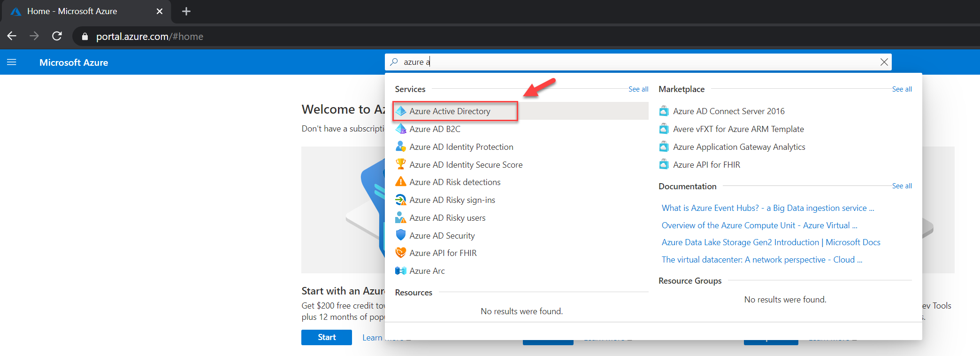
Task: Open a new browser tab
Action: [x=186, y=11]
